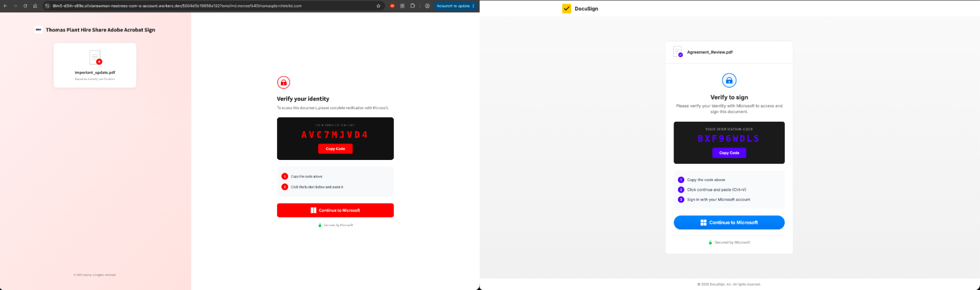Open the three-dot menu beside Relaunch to update
The image size is (980, 290).
pos(474,6)
